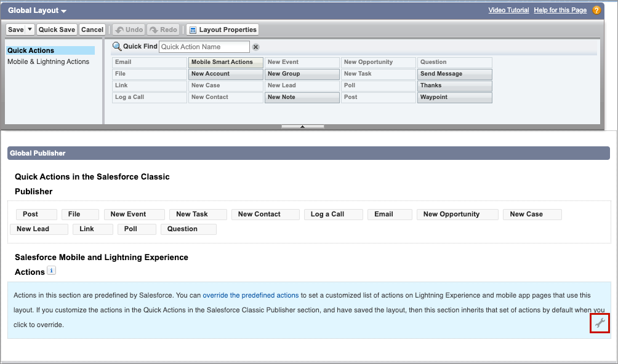The image size is (618, 364).
Task: Select Post action in the Classic Publisher
Action: pyautogui.click(x=37, y=215)
